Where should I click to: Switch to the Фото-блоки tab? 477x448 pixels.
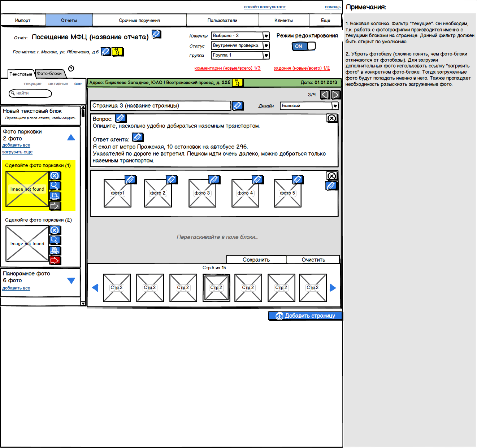pyautogui.click(x=50, y=74)
